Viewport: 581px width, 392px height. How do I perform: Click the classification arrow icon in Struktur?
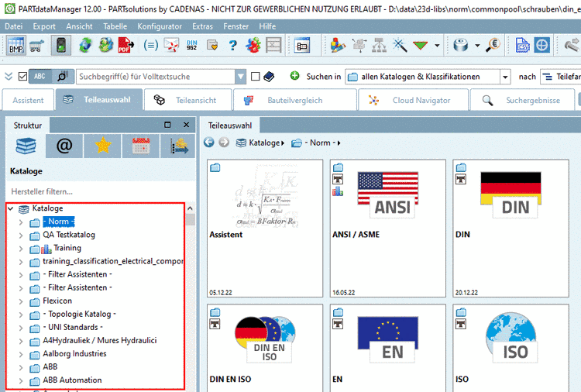pos(179,146)
